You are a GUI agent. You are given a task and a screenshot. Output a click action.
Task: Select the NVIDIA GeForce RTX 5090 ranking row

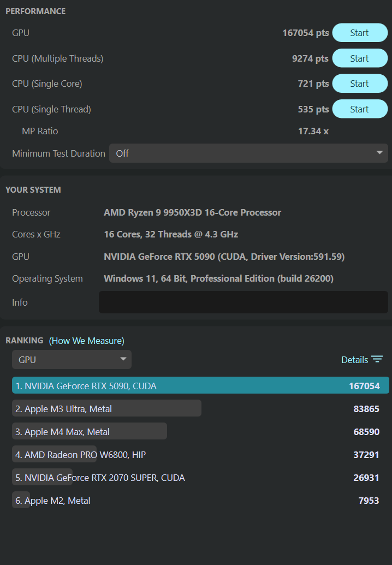tap(200, 385)
